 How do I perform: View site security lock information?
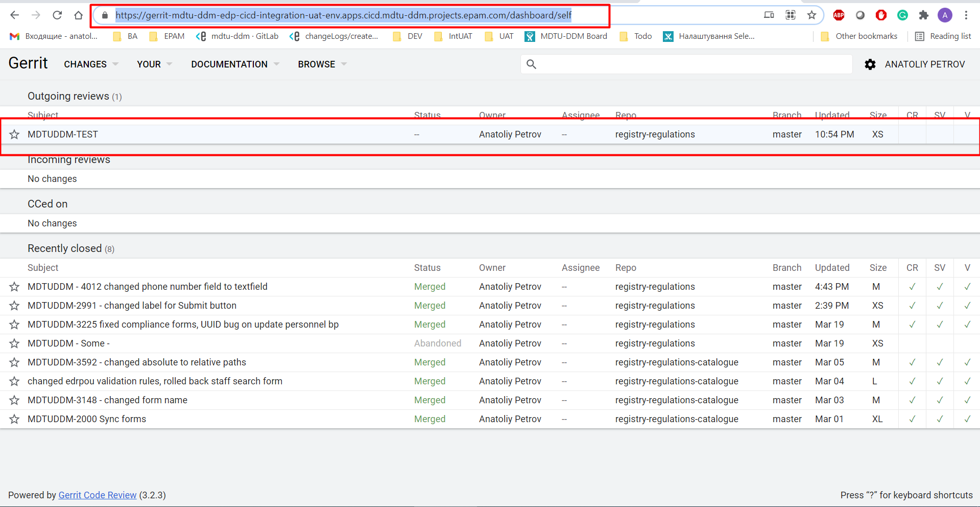[x=105, y=15]
